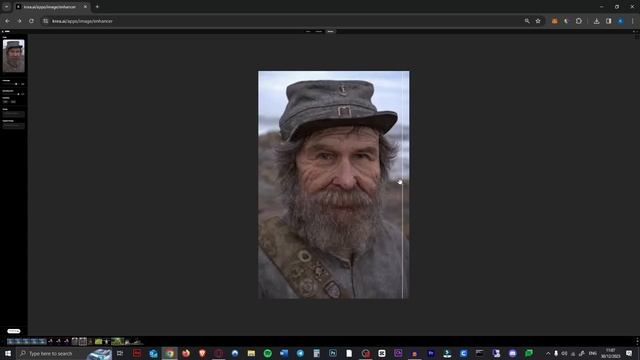Launch Firefox from the taskbar

pos(186,353)
